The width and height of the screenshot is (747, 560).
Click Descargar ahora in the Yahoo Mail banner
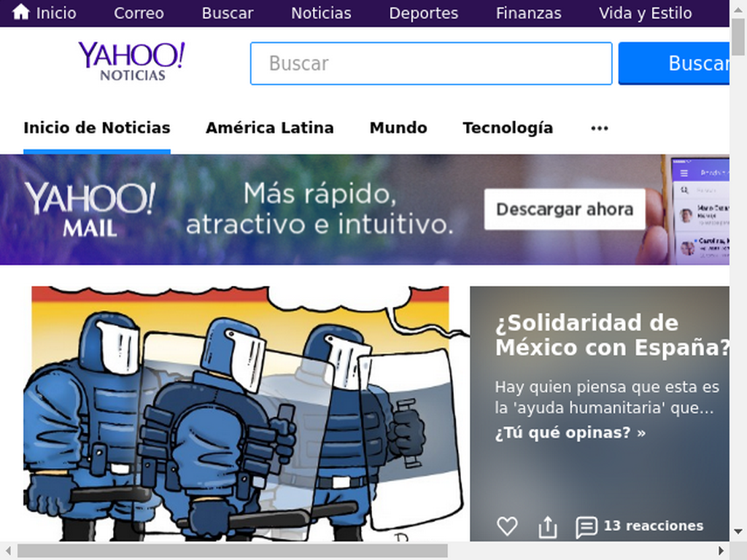565,209
